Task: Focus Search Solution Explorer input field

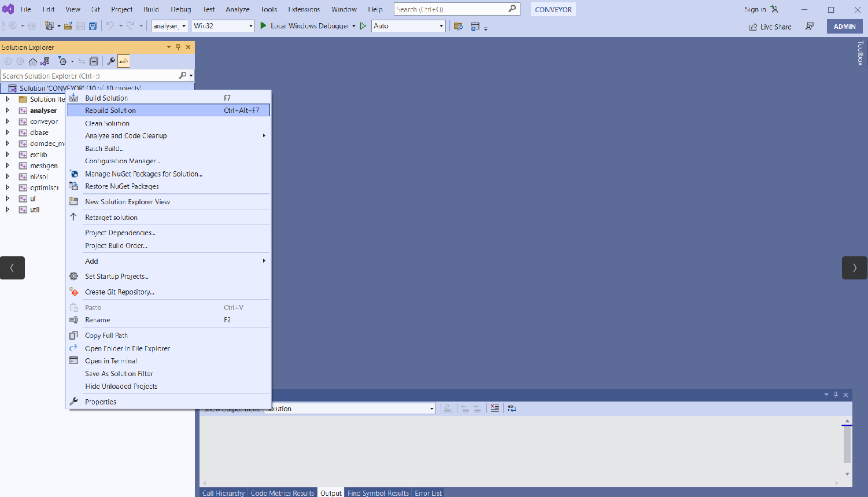Action: pos(90,76)
